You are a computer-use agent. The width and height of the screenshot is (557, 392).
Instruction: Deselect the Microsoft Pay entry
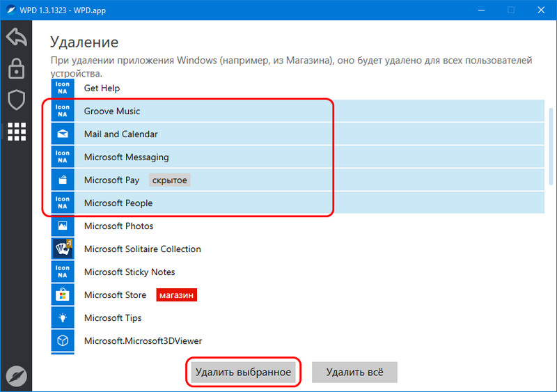pyautogui.click(x=298, y=180)
